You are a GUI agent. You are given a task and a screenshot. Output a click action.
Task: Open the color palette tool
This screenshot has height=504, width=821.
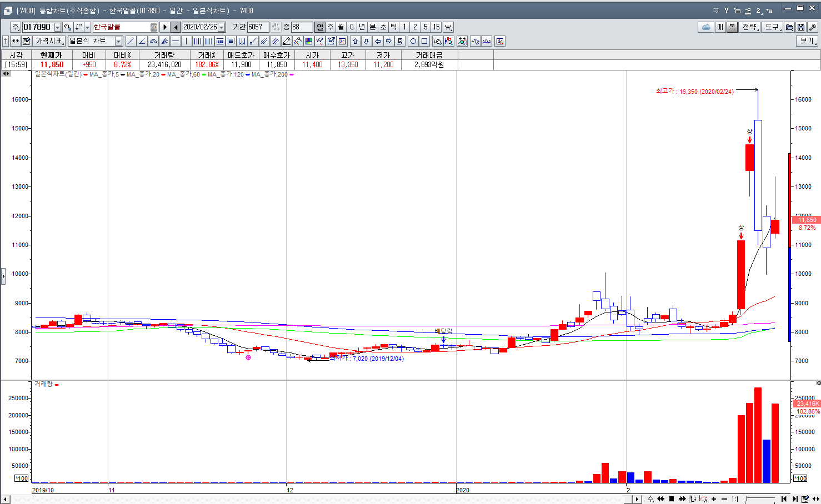point(308,41)
